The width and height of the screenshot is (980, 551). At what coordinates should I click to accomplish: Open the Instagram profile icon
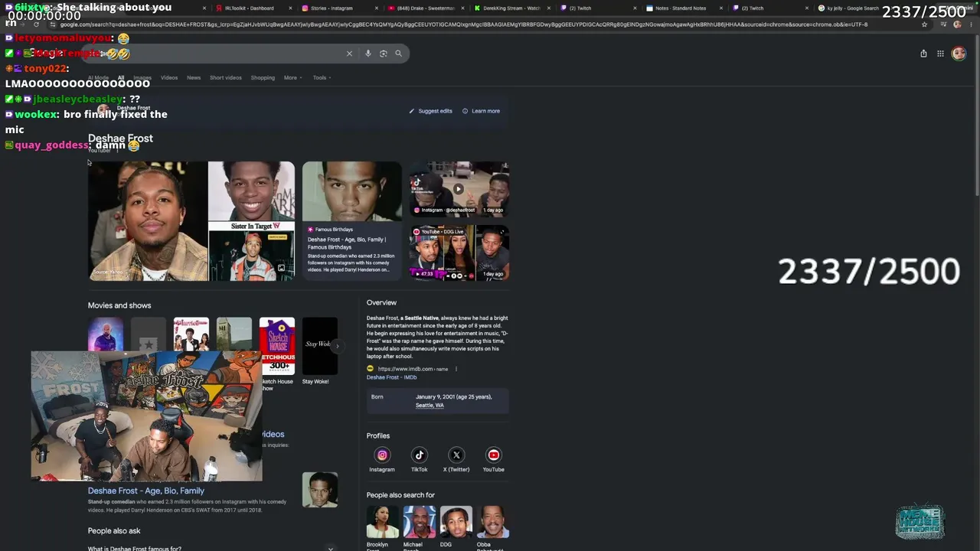(382, 455)
